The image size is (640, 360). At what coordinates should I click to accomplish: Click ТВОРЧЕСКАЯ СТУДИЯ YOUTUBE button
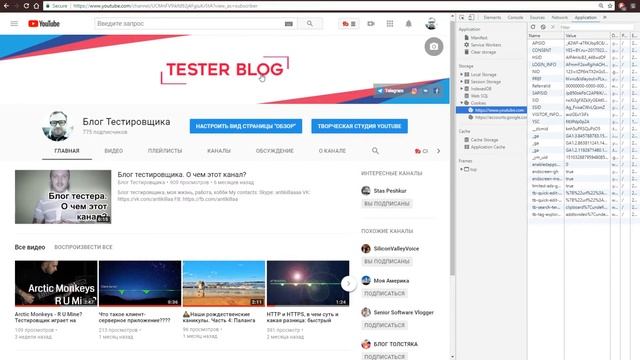pos(359,126)
